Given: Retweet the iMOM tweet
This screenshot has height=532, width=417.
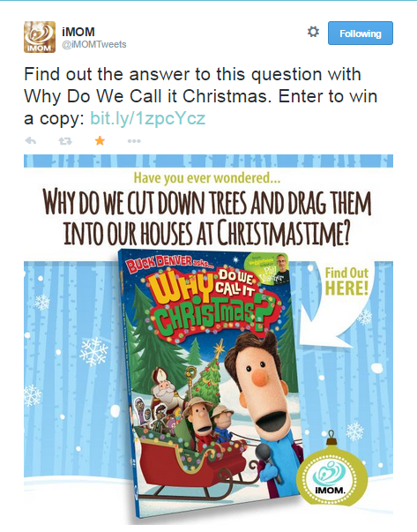Looking at the screenshot, I should point(65,141).
